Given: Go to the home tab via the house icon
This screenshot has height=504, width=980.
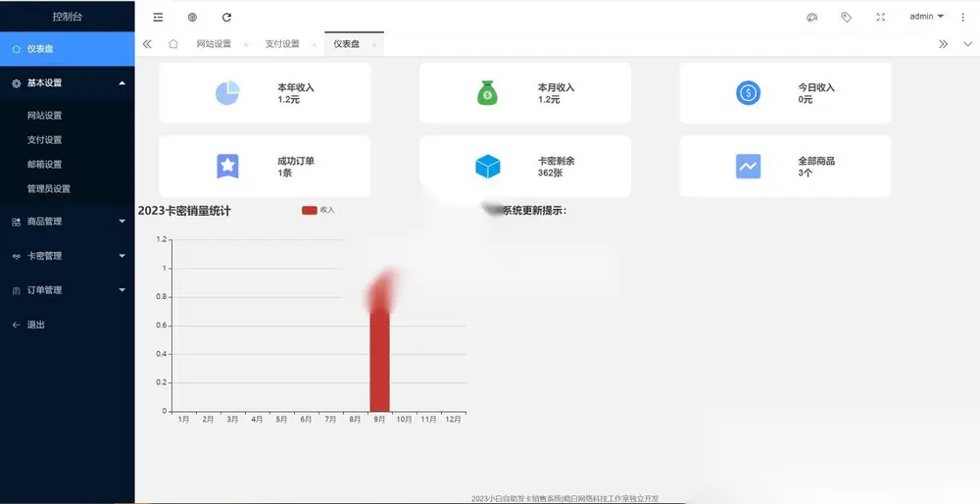Looking at the screenshot, I should (x=173, y=44).
